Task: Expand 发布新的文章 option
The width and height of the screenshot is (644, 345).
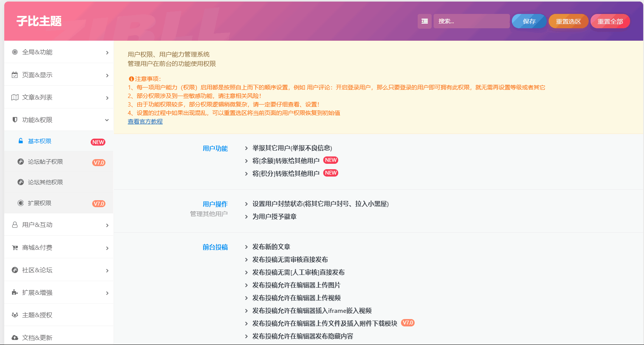Action: (x=268, y=247)
